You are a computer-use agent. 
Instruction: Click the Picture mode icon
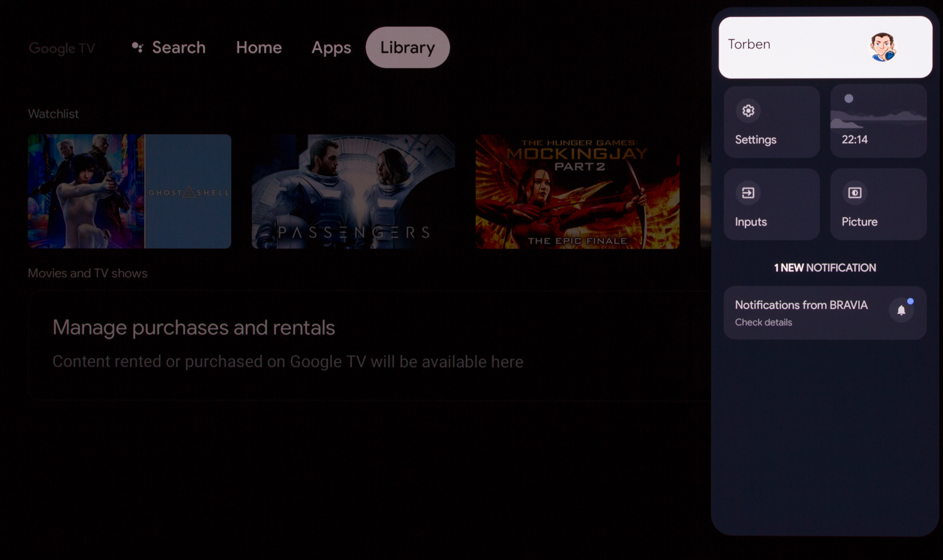[x=855, y=193]
